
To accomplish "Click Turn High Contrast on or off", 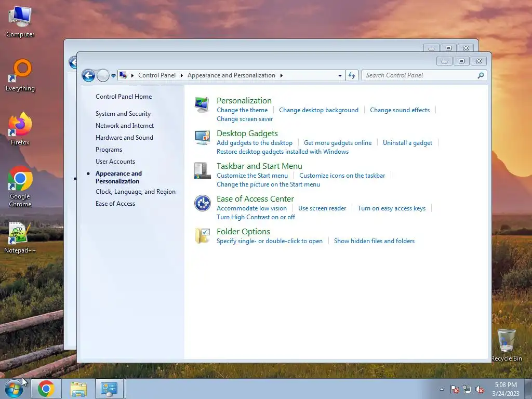I will [256, 217].
